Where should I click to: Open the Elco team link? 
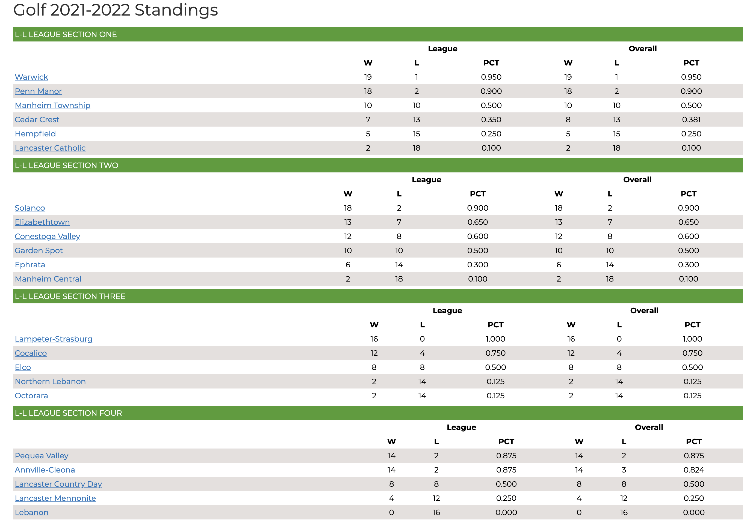(x=23, y=367)
